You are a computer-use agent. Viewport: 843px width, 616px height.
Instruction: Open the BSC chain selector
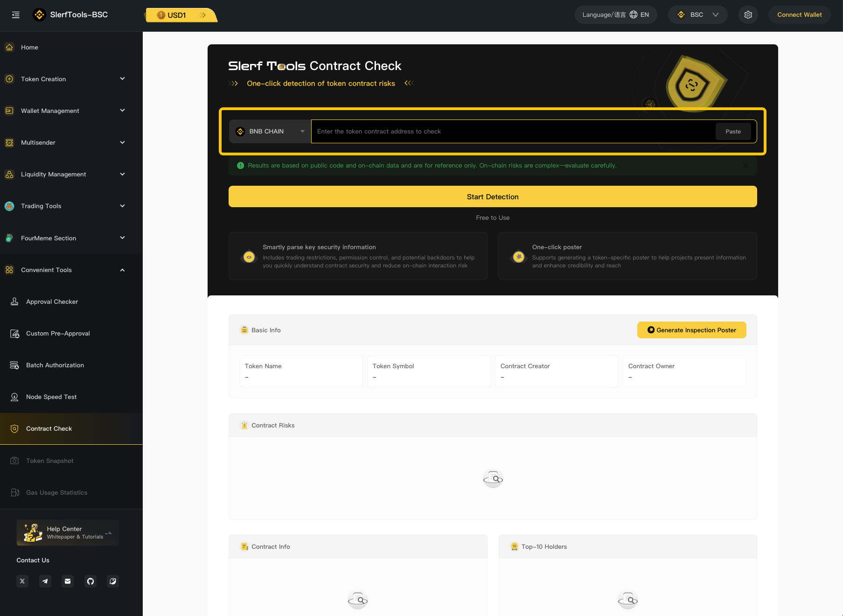click(x=697, y=15)
